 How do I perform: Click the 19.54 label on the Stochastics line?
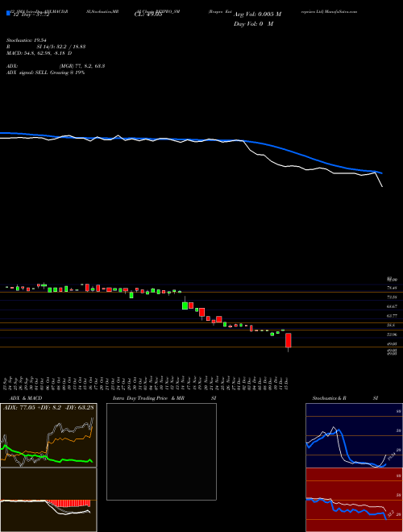392,456
